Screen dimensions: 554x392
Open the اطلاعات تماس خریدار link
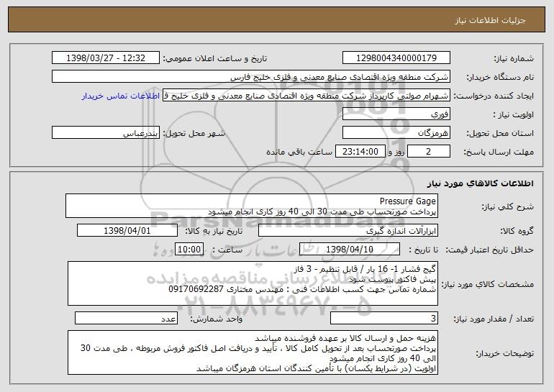coord(121,96)
